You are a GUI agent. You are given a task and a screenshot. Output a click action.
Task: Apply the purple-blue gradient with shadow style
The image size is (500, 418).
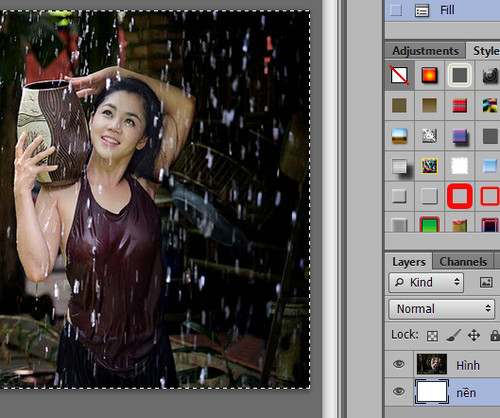click(460, 136)
